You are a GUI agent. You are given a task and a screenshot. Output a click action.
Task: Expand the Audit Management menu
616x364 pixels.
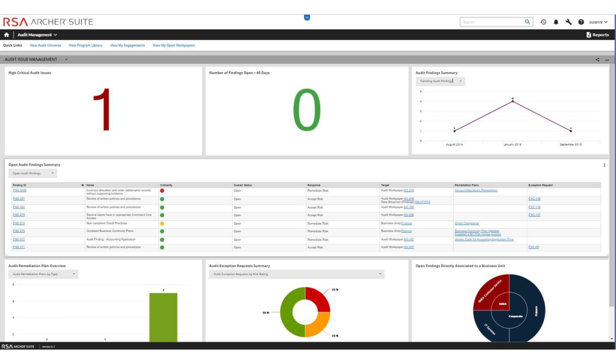(x=37, y=35)
